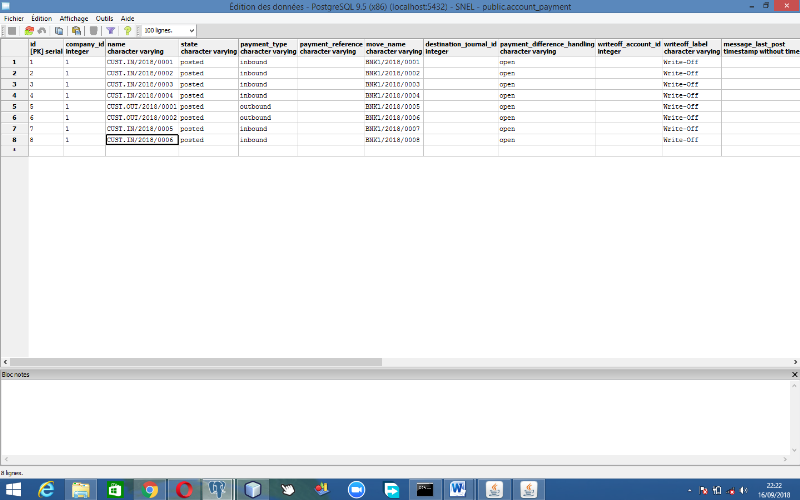Open the Édition menu
Screen dimensions: 800x500
click(42, 18)
